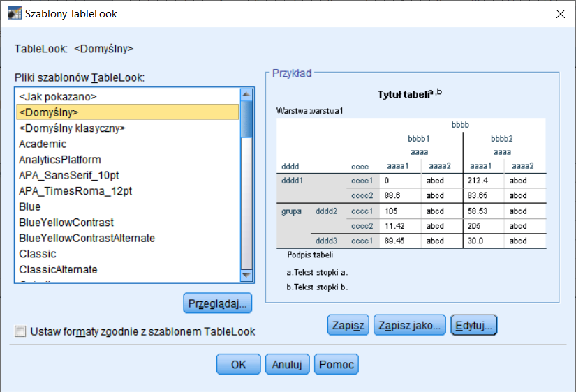Click the Zapisz jako... button
The width and height of the screenshot is (576, 392).
click(x=410, y=325)
